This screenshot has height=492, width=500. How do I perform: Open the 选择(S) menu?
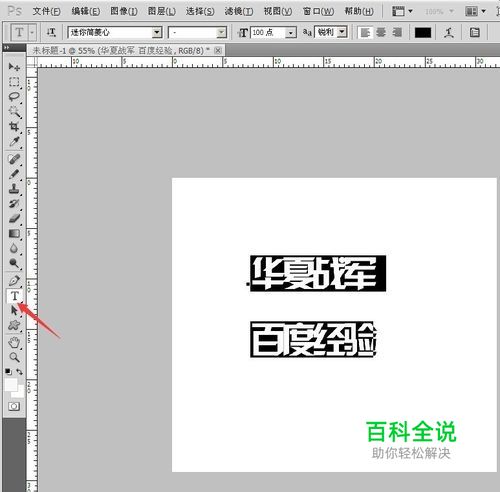200,11
